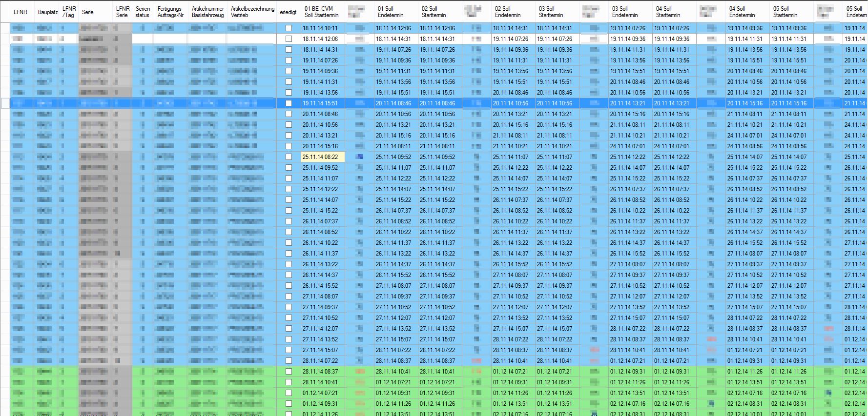
Task: Click the 01 BE CVM Soll Starttermin header
Action: click(322, 12)
